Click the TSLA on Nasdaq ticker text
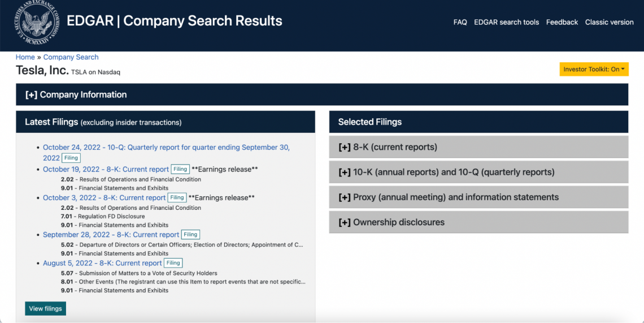 [x=95, y=72]
